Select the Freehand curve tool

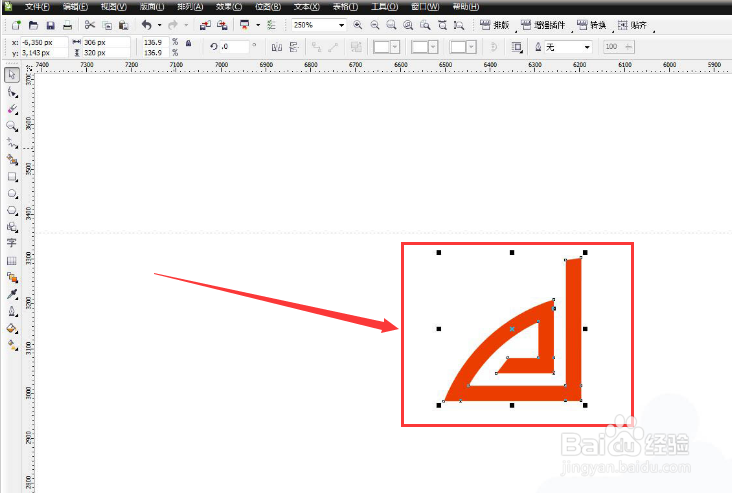point(12,143)
